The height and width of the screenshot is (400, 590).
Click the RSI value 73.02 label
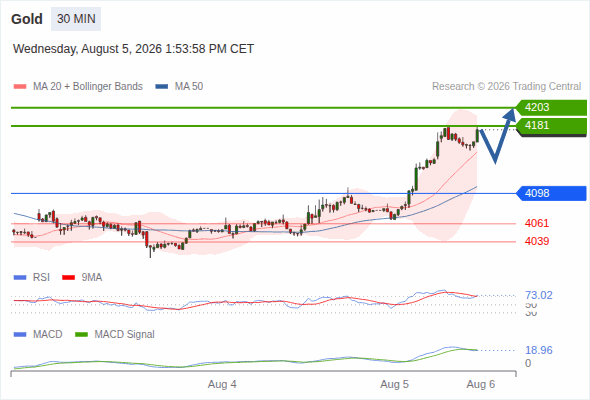(x=539, y=295)
